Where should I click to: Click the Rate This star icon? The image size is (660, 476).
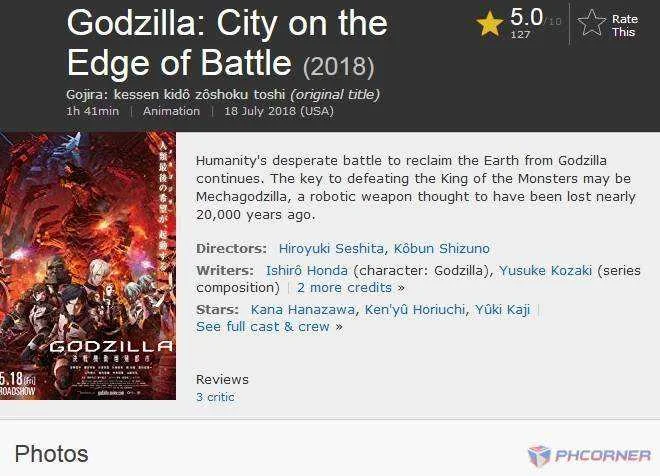point(591,23)
